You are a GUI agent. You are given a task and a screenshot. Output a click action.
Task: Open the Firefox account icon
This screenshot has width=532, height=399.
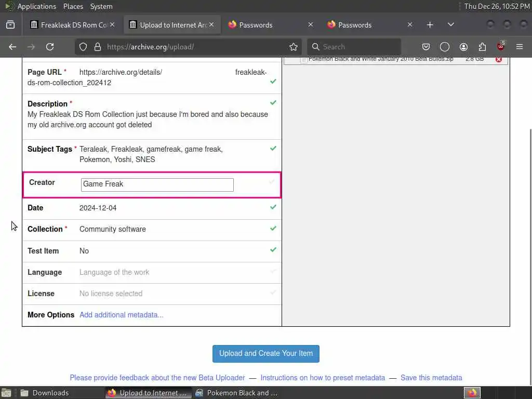pyautogui.click(x=463, y=47)
